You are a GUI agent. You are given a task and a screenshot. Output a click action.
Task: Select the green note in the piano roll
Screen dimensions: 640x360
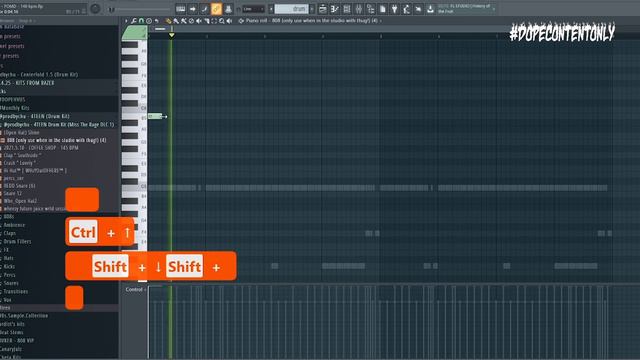click(155, 116)
